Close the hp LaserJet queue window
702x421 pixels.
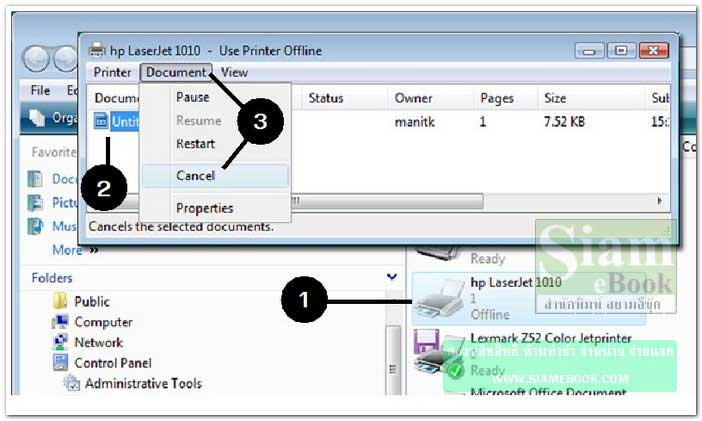(x=654, y=50)
